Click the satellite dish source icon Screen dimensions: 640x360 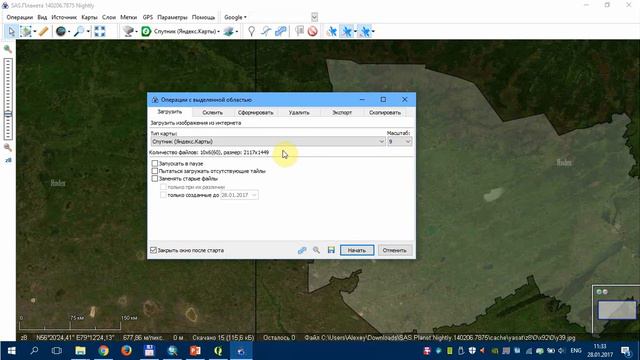click(129, 31)
